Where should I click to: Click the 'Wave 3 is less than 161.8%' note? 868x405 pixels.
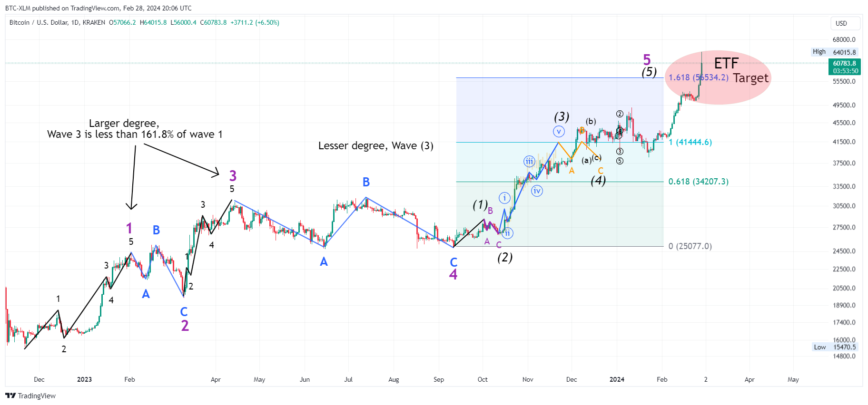[x=135, y=135]
